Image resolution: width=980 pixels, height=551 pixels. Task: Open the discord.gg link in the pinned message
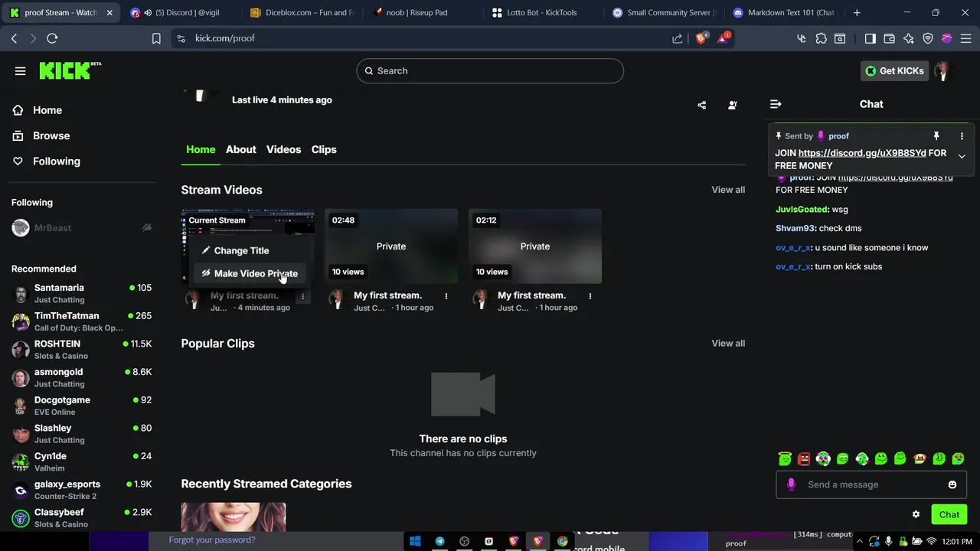coord(862,153)
